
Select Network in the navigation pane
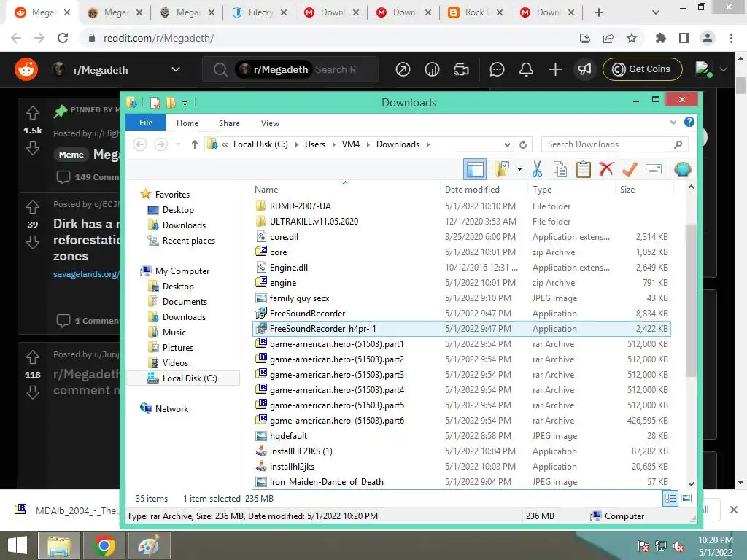pos(171,409)
